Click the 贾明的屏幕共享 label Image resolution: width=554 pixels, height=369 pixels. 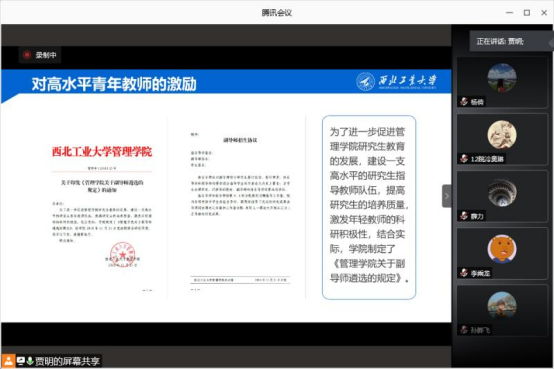coord(67,361)
